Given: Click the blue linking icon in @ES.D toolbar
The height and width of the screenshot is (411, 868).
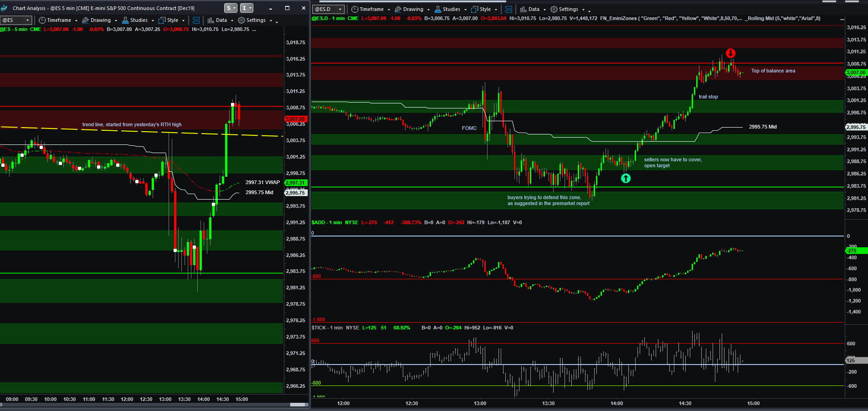Looking at the screenshot, I should pyautogui.click(x=509, y=9).
